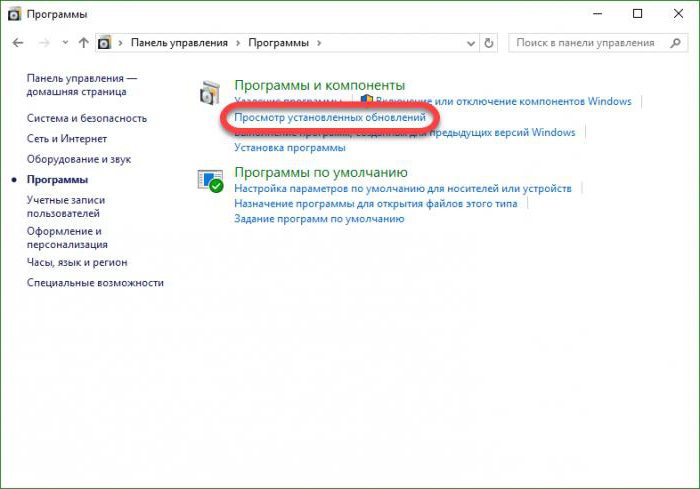Click the Control Panel icon in address bar
The width and height of the screenshot is (700, 489).
(x=104, y=43)
